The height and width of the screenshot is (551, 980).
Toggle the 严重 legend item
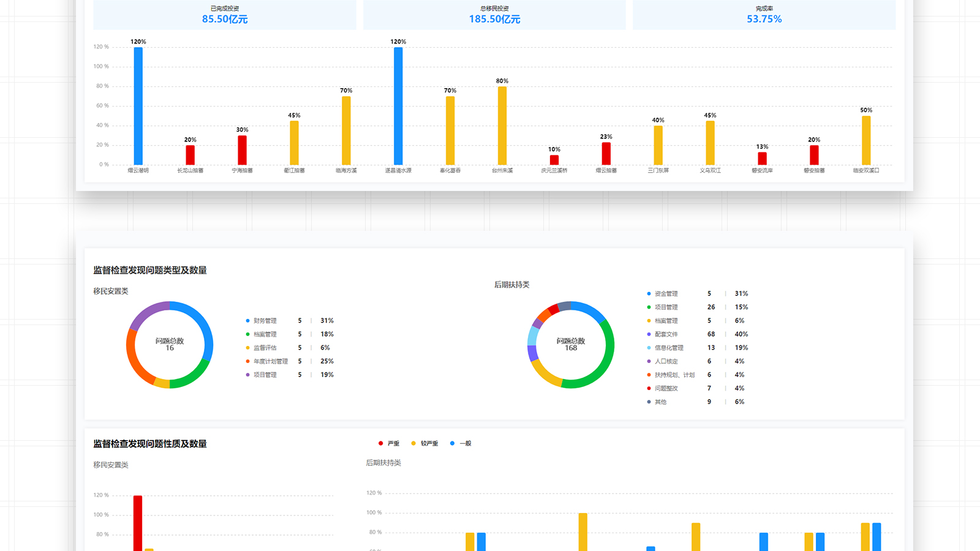click(x=389, y=443)
